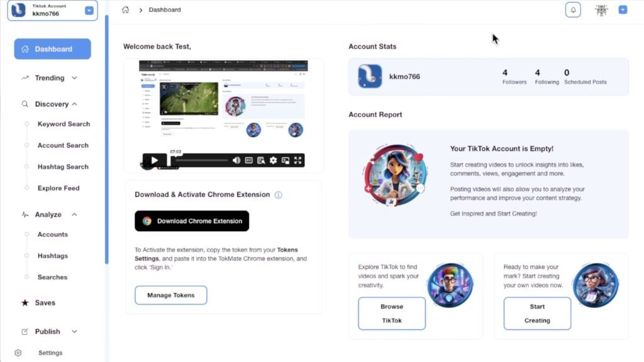The width and height of the screenshot is (644, 362).
Task: Toggle picture-in-picture on the video
Action: tap(286, 160)
